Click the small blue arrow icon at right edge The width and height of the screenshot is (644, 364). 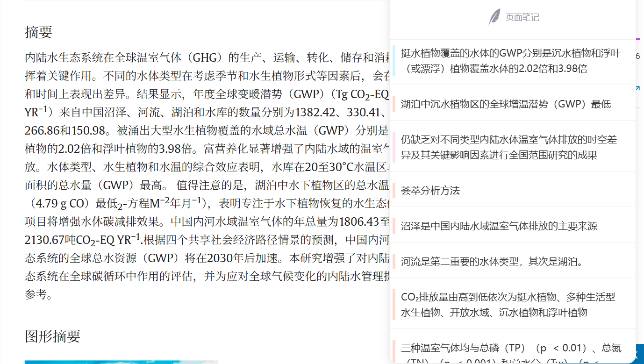point(638,88)
